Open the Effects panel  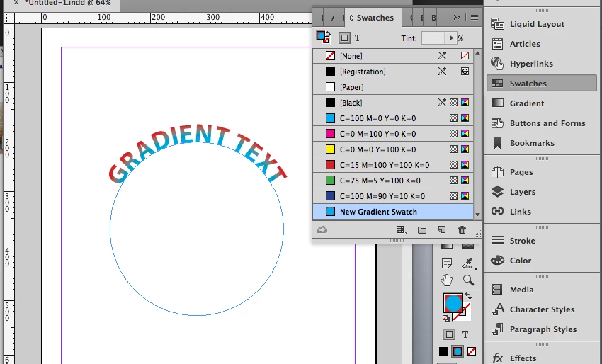point(542,358)
